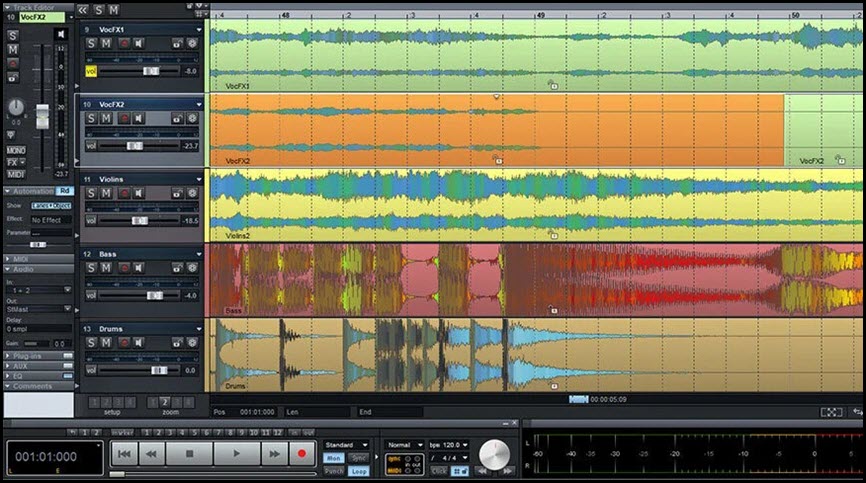Expand the MIDI section in Track Editor
Screen dimensions: 866x483
(8, 259)
